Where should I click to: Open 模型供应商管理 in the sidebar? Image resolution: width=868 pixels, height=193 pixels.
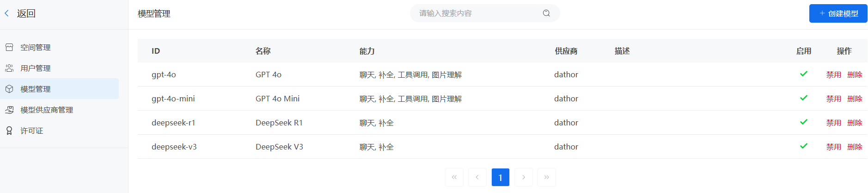pos(47,110)
